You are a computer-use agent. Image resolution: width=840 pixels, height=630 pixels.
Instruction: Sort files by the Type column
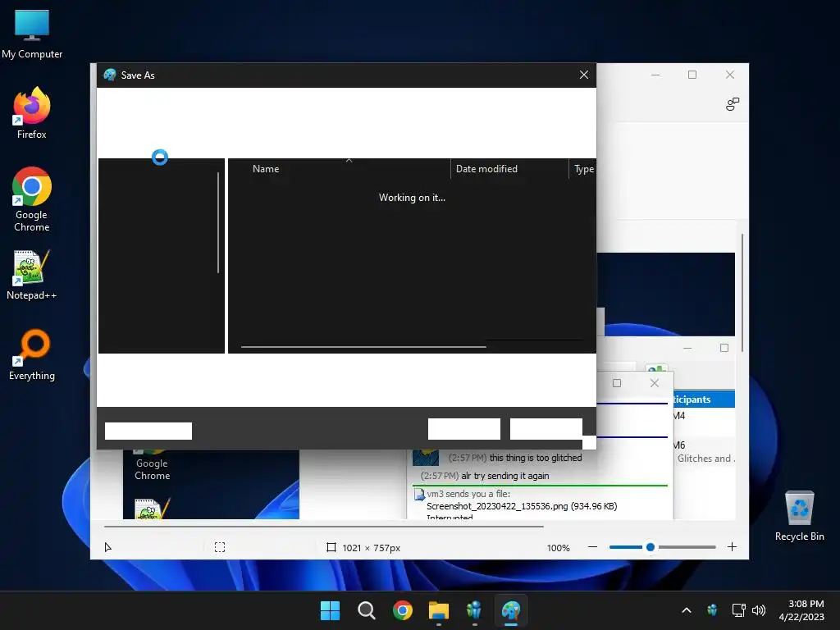coord(583,169)
